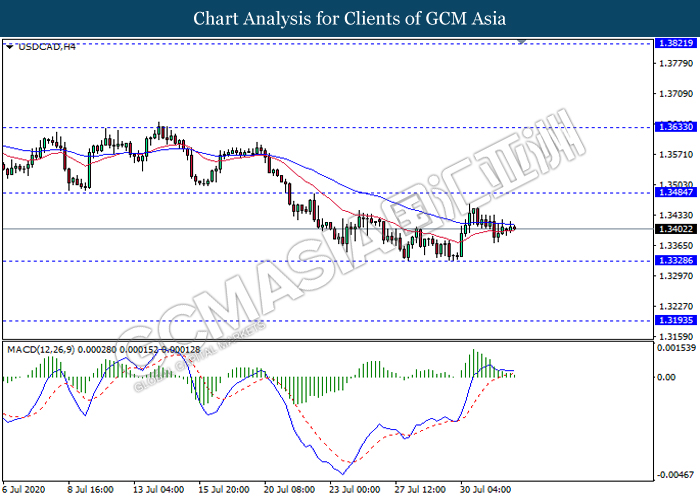
Task: Click the MACD 0.001539 scale value
Action: [676, 348]
